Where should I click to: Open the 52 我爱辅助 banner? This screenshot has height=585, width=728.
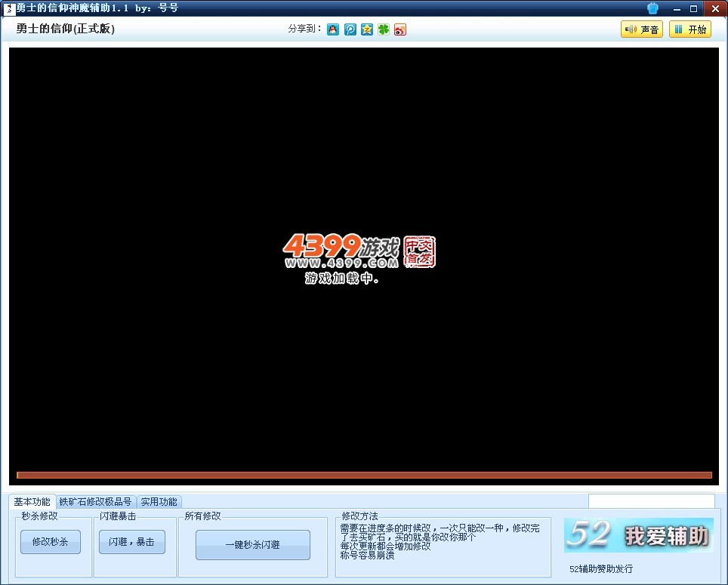tap(638, 535)
